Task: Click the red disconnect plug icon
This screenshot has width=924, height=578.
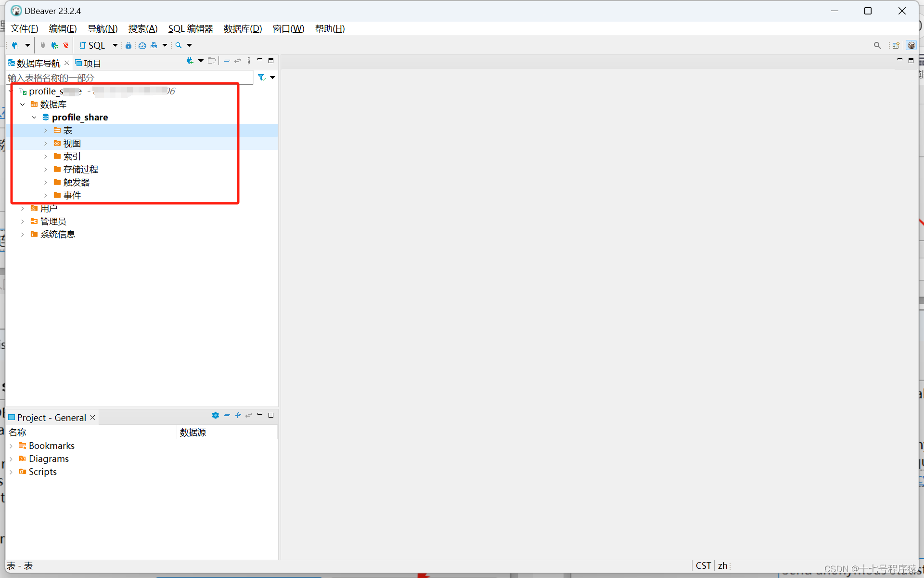Action: click(x=66, y=45)
